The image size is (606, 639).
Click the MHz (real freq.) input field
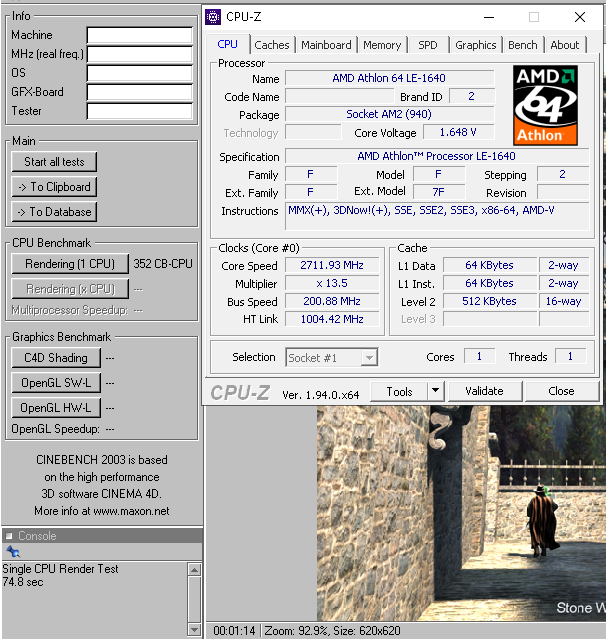click(139, 54)
